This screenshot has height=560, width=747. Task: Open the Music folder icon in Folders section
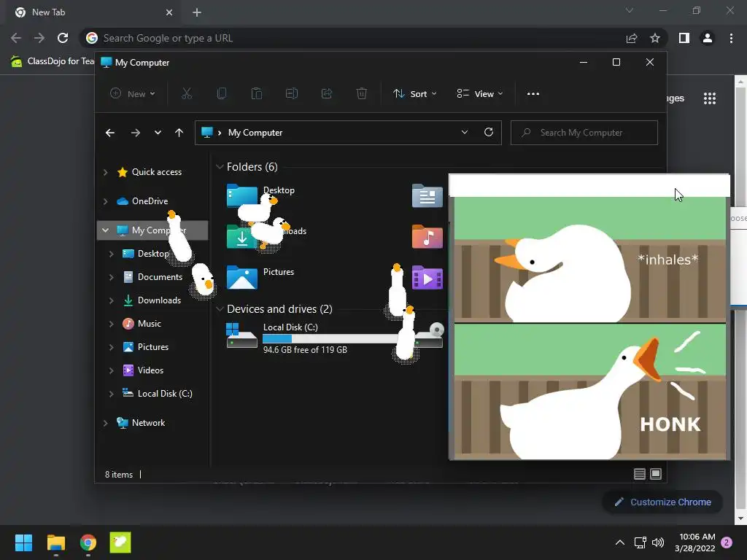click(x=427, y=237)
